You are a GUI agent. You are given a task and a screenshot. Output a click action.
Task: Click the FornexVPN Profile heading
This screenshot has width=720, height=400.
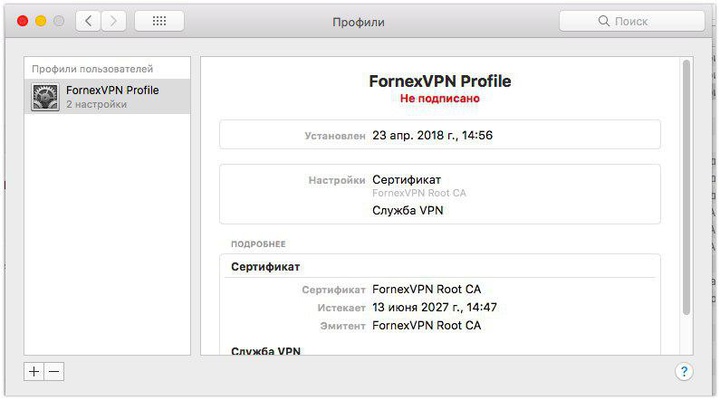440,81
